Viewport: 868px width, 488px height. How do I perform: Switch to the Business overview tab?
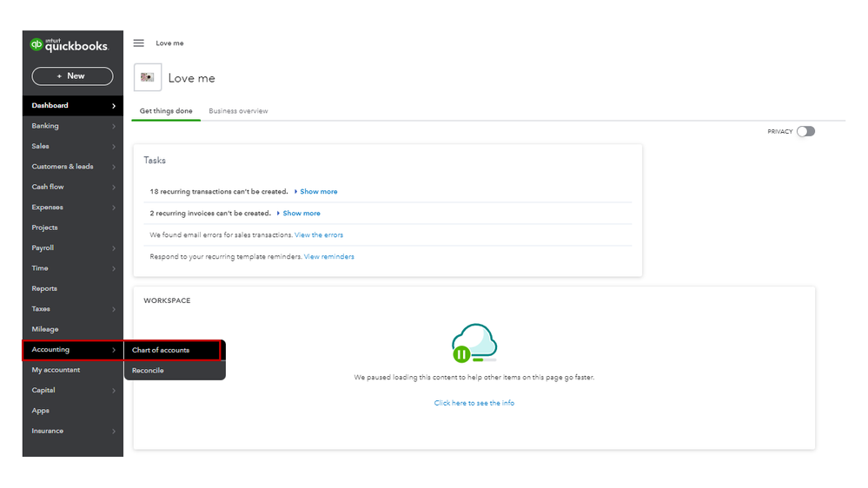pyautogui.click(x=238, y=111)
